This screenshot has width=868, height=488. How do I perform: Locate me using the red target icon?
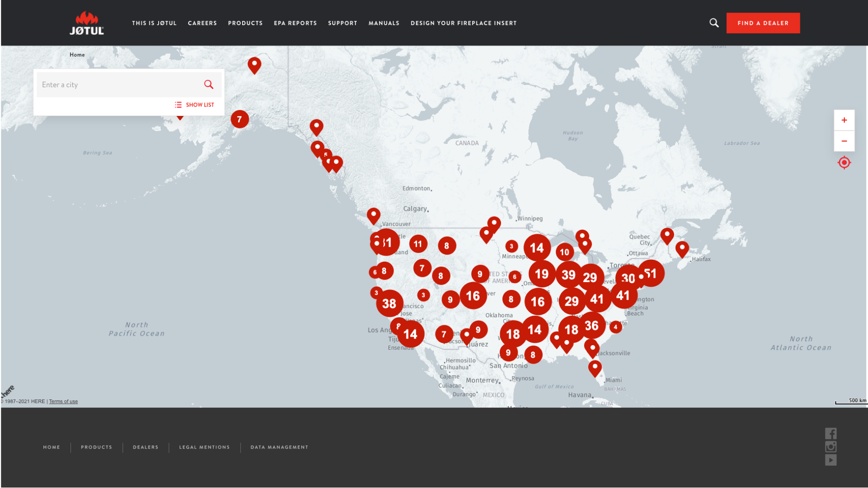point(844,163)
